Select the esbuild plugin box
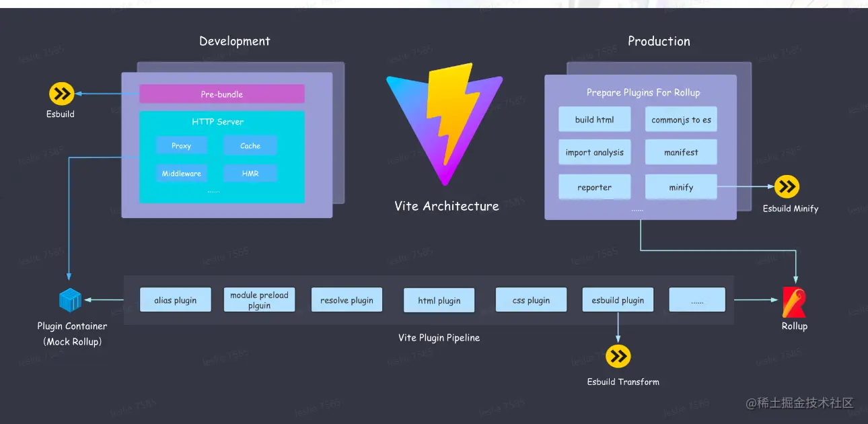Screen dimensions: 868x424 point(618,300)
